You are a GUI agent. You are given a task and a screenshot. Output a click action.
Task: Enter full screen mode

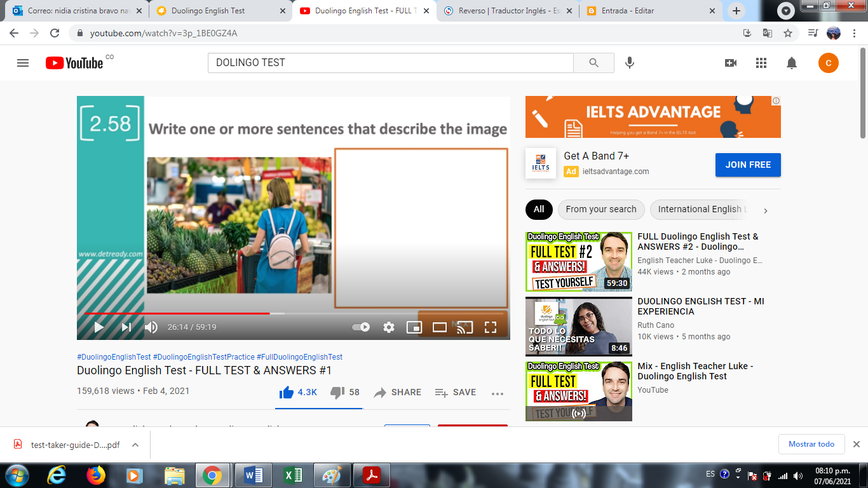[491, 327]
